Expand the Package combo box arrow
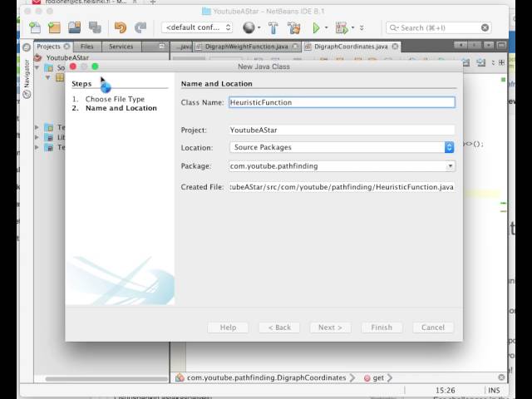Viewport: 532px width, 399px height. (x=450, y=166)
